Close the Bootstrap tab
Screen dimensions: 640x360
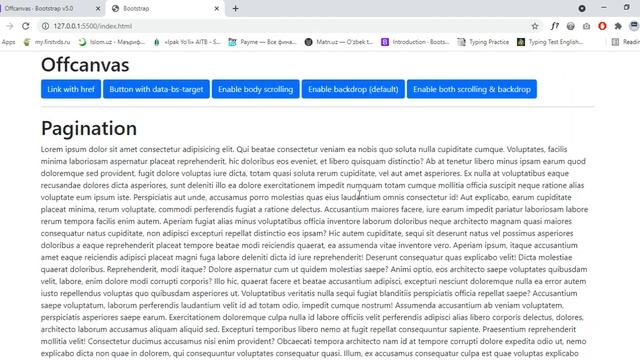pyautogui.click(x=217, y=9)
